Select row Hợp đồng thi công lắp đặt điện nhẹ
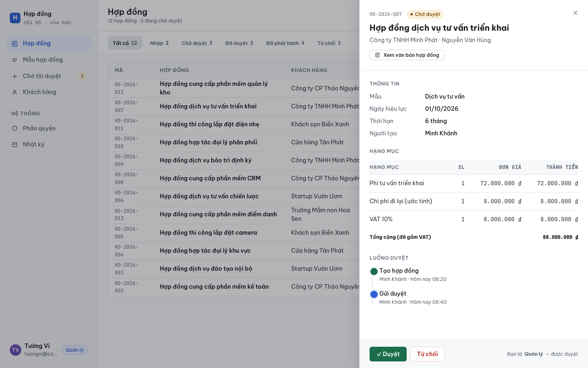Viewport: 588px width, 368px height. [234, 124]
